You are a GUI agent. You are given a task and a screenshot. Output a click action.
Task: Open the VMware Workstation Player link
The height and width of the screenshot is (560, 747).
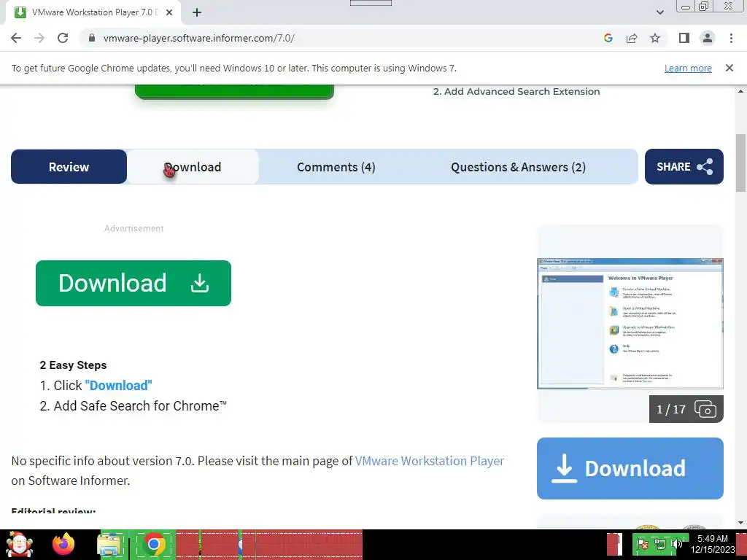(429, 461)
